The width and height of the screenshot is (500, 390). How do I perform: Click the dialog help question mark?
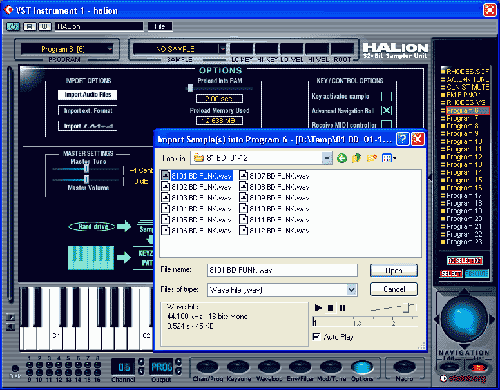[403, 139]
